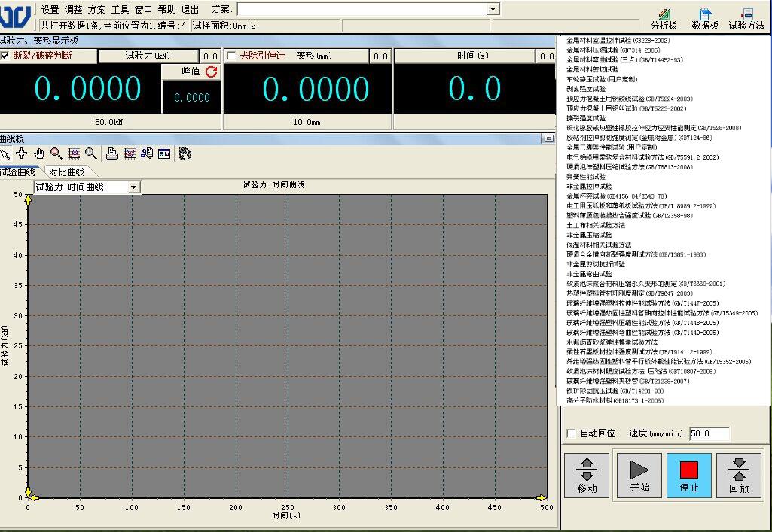Click the printer icon to print the curve
The image size is (772, 532).
tap(112, 154)
